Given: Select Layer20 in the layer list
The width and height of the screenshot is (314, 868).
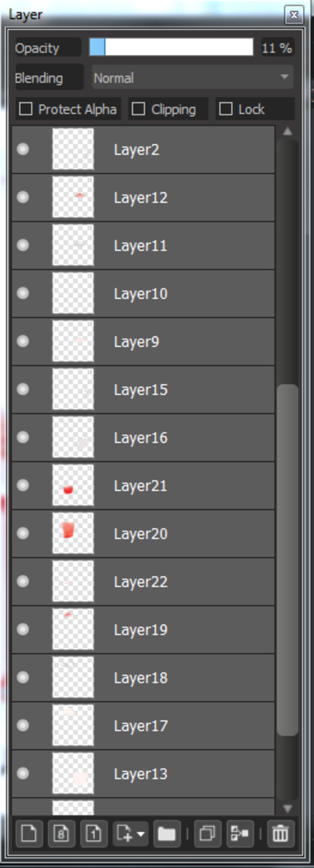Looking at the screenshot, I should [143, 534].
